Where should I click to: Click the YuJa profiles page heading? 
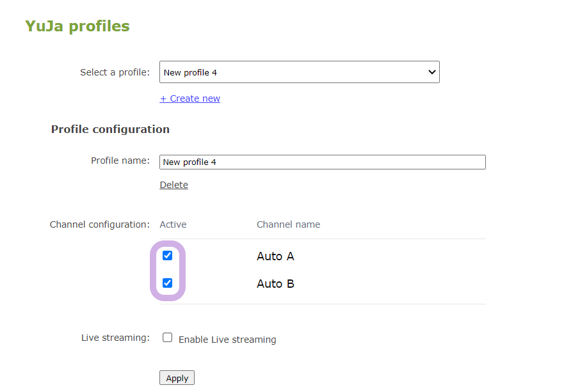tap(77, 26)
